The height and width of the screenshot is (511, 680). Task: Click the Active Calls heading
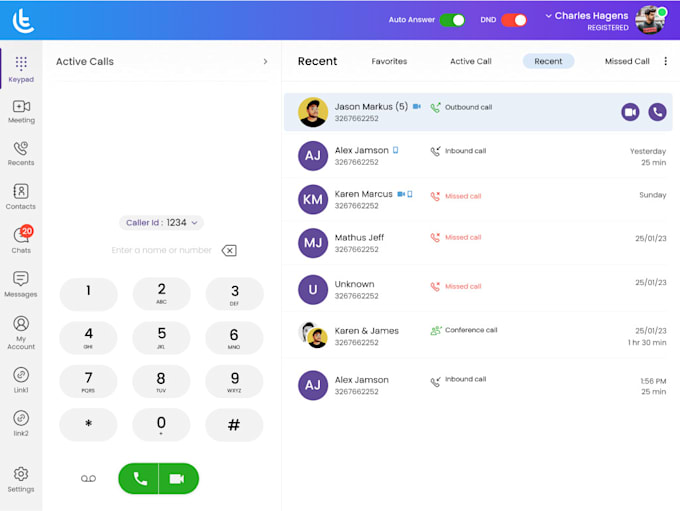(x=85, y=62)
